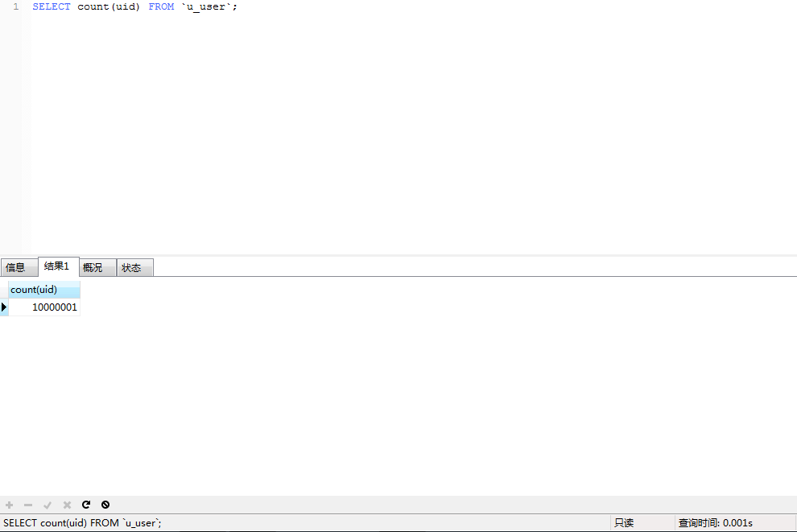797x532 pixels.
Task: Click the 只读 status indicator
Action: [x=624, y=523]
